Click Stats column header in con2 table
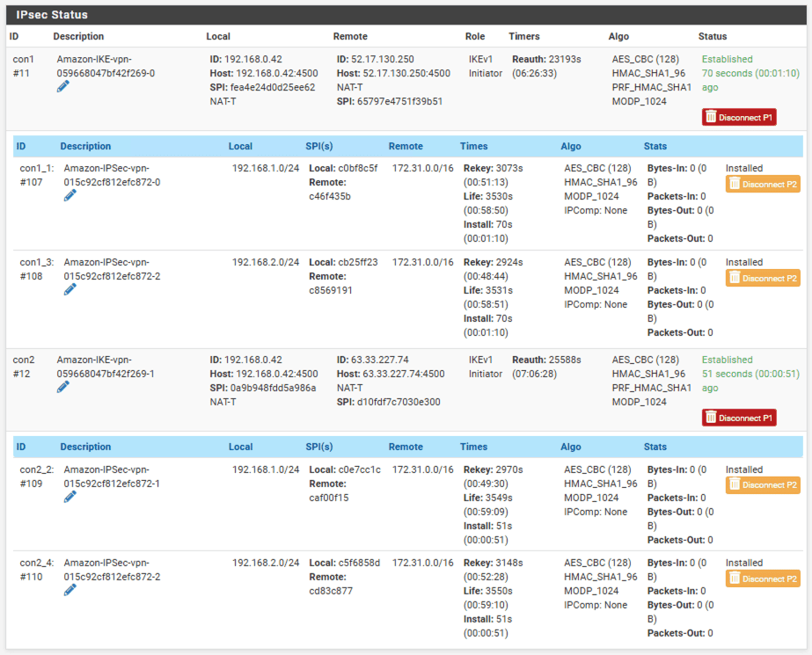 pos(655,447)
